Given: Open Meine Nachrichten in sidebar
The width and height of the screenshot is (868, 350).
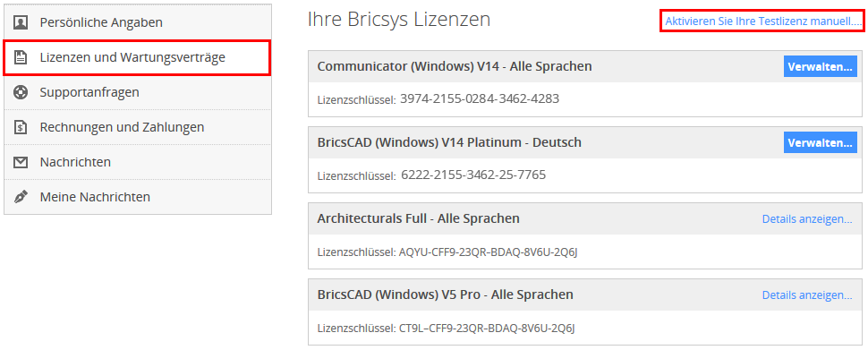Looking at the screenshot, I should (x=138, y=197).
